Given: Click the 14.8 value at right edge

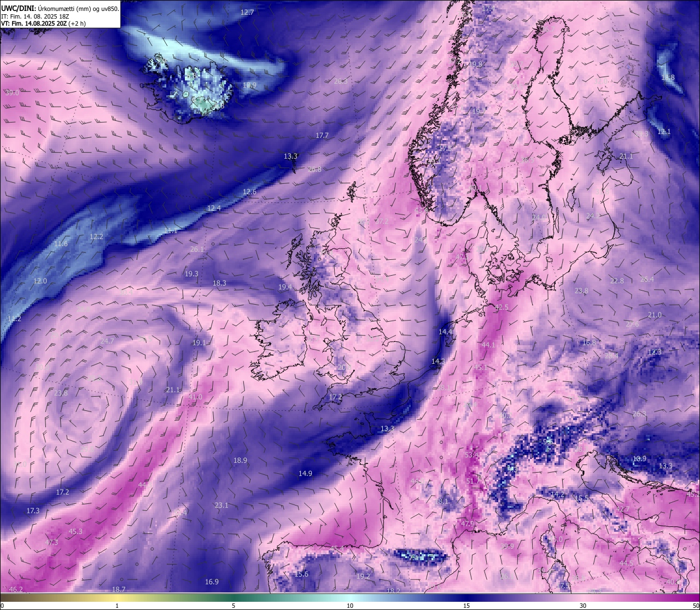Looking at the screenshot, I should tap(668, 77).
